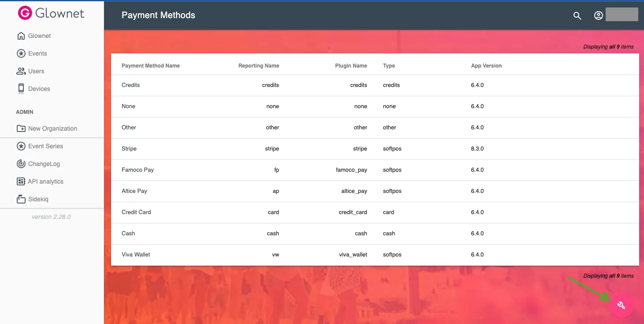Screen dimensions: 644x324
Task: Select the Other payment method row
Action: coord(375,128)
